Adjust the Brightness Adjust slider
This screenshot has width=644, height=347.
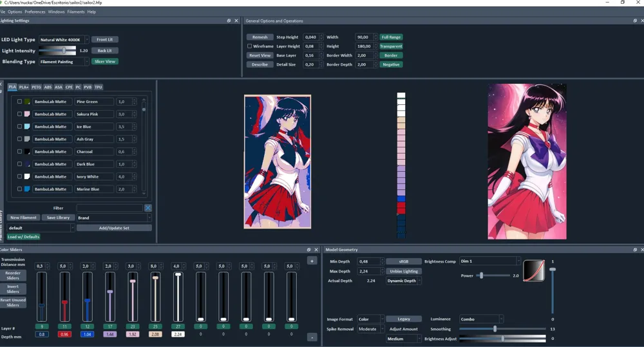click(503, 339)
